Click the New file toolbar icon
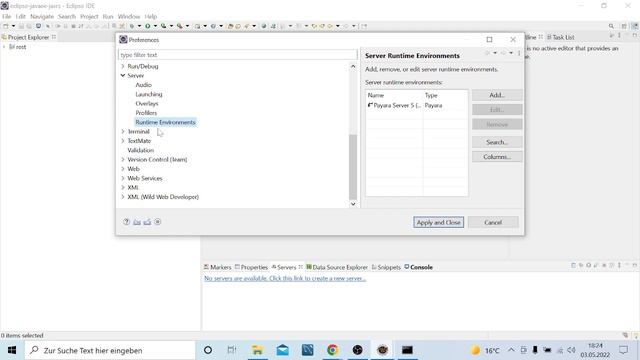The width and height of the screenshot is (640, 360). 6,26
